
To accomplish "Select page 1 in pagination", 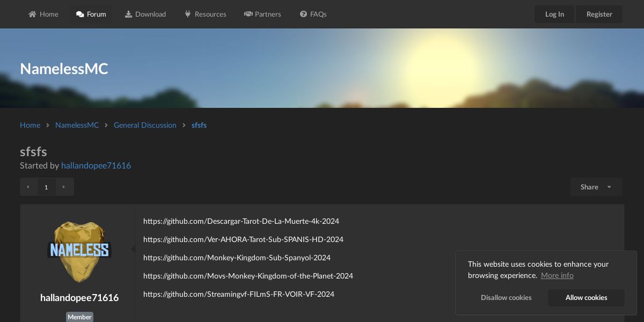I will tap(46, 187).
